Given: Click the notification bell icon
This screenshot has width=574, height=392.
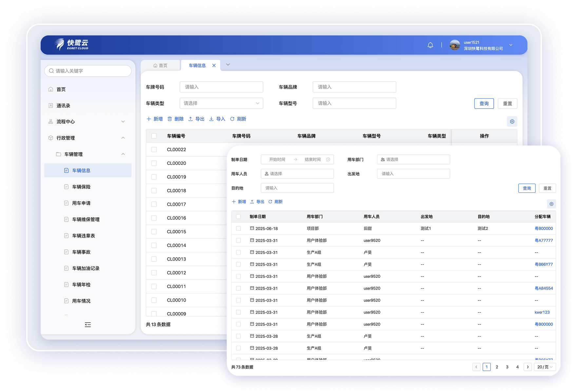Looking at the screenshot, I should [x=430, y=45].
